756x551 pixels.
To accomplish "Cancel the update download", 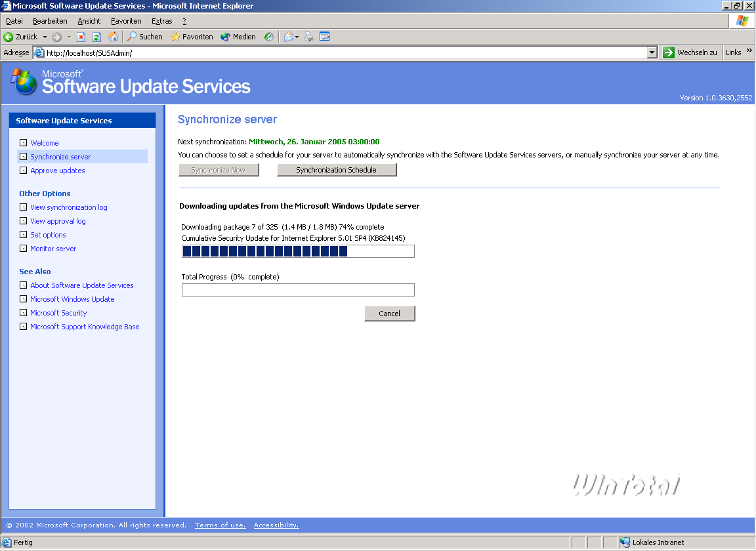I will pyautogui.click(x=390, y=314).
